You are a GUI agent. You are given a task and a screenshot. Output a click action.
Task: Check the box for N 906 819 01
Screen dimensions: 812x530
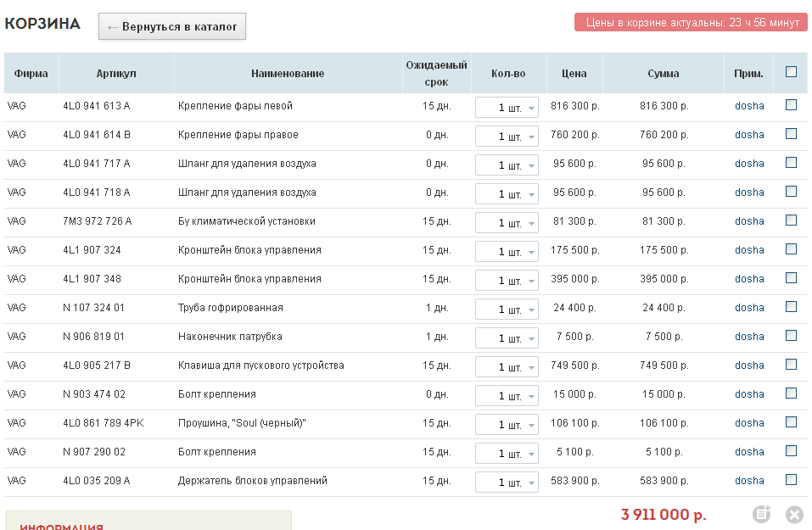click(791, 336)
